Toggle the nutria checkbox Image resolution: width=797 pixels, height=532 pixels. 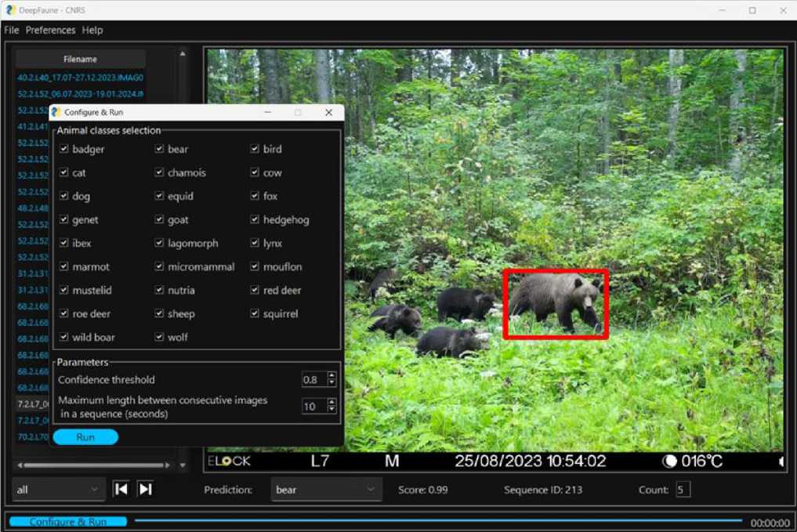click(159, 290)
